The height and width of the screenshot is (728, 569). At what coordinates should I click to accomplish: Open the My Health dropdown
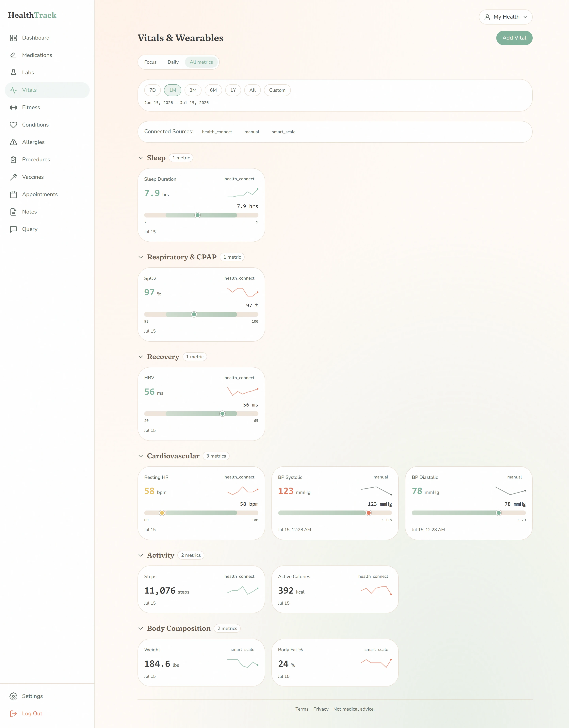[x=505, y=17]
